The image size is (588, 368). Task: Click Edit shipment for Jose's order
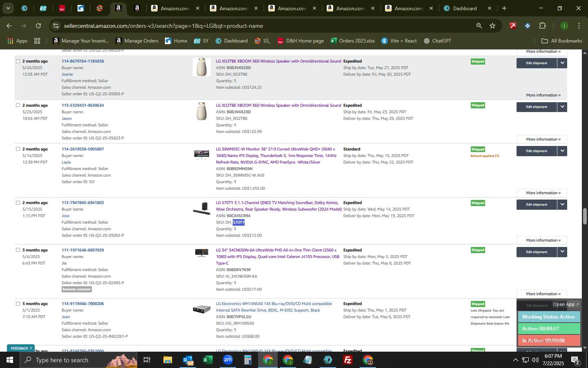[x=537, y=204]
